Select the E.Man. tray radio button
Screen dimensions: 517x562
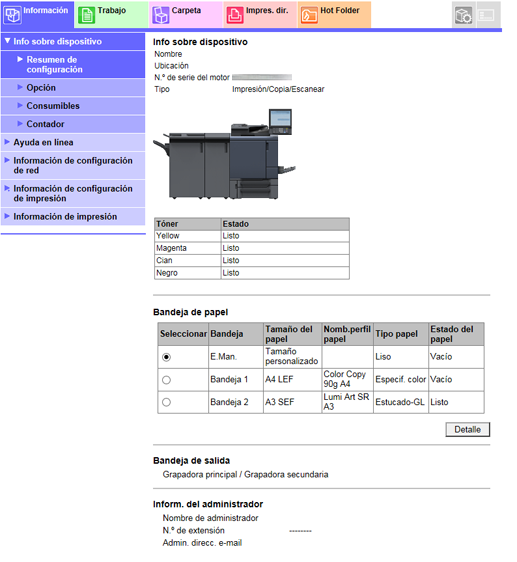pos(166,357)
